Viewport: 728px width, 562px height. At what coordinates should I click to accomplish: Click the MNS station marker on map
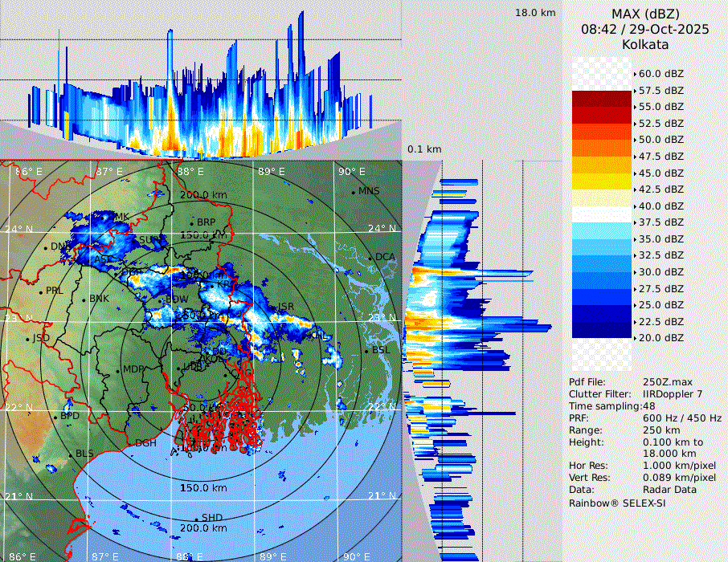pyautogui.click(x=354, y=191)
